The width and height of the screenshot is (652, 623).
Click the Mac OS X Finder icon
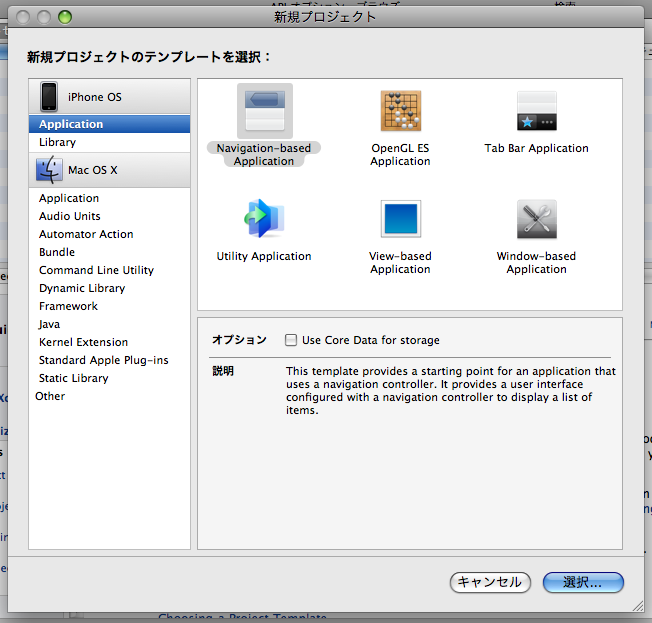(49, 170)
